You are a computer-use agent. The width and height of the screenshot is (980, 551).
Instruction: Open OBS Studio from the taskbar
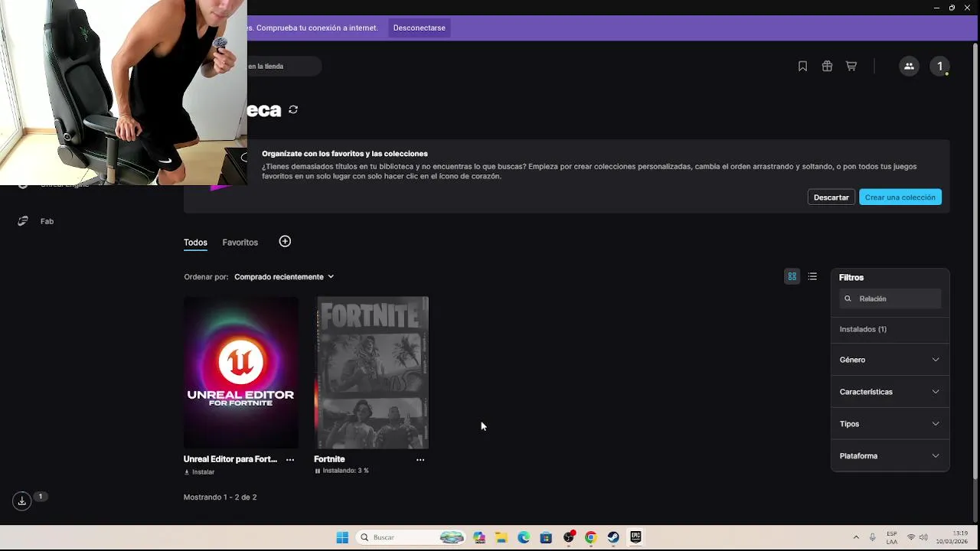click(x=568, y=537)
